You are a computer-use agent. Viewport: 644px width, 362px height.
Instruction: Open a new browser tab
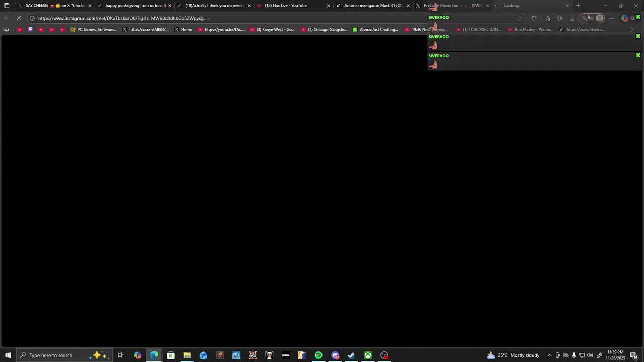(578, 6)
